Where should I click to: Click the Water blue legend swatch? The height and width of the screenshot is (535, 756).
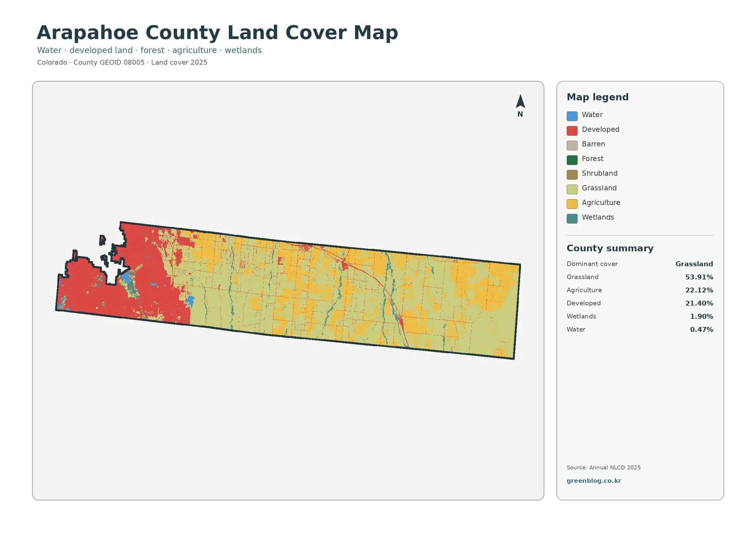[x=572, y=116]
